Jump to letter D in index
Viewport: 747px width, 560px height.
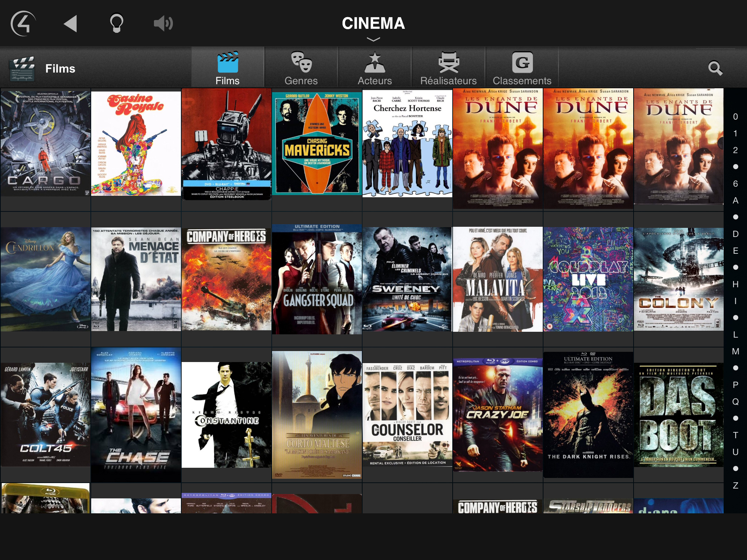[735, 234]
